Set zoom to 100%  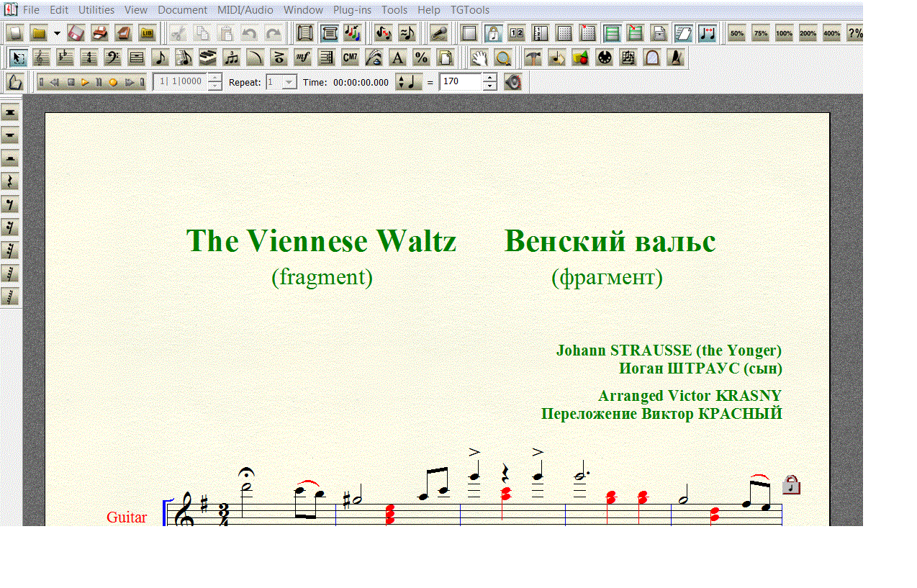click(785, 33)
